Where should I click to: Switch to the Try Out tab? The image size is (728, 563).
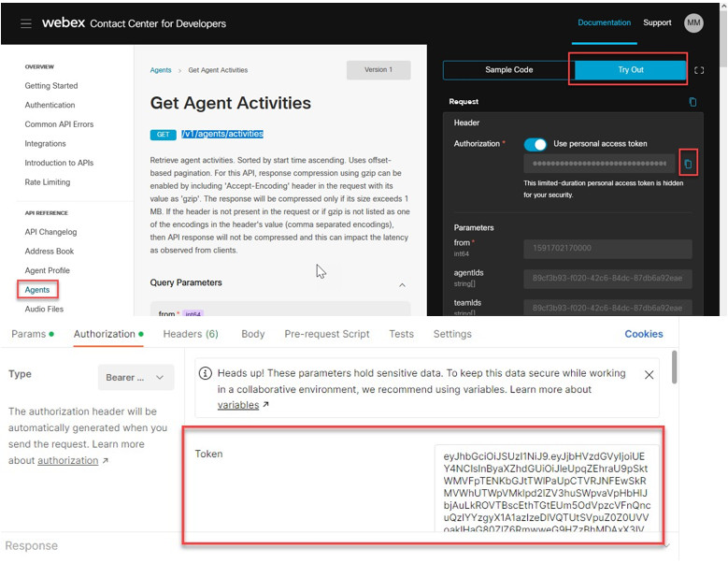(631, 70)
